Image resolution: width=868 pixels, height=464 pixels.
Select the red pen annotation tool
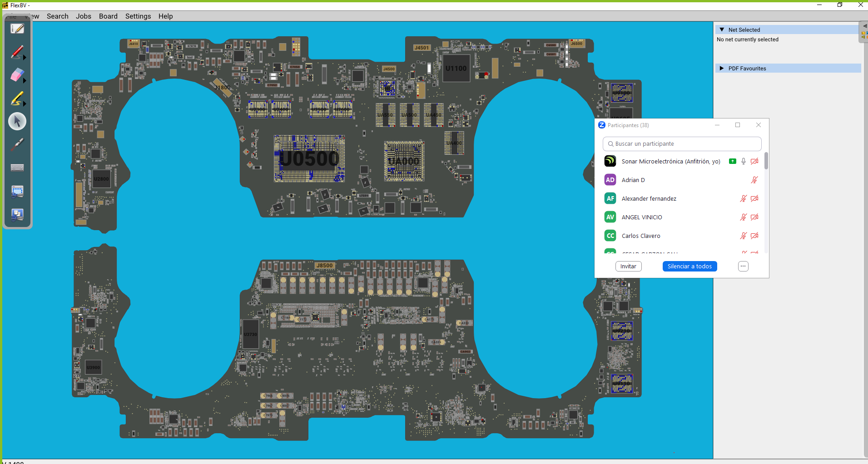pos(17,52)
